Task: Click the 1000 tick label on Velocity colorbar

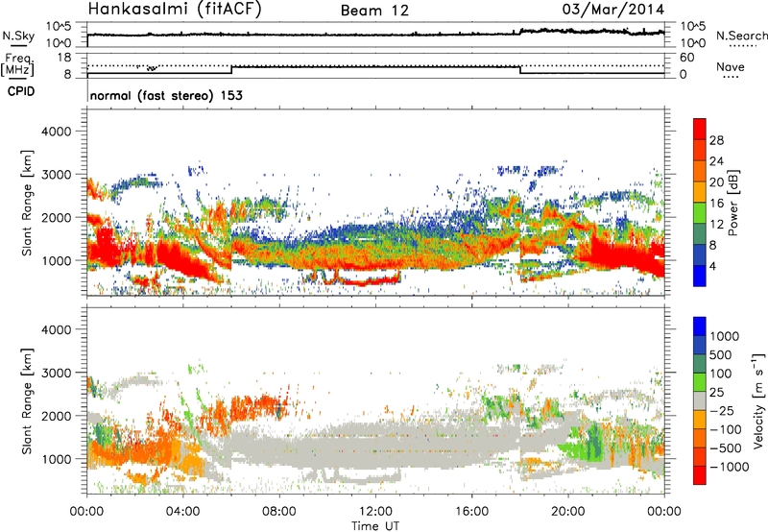Action: coord(725,336)
